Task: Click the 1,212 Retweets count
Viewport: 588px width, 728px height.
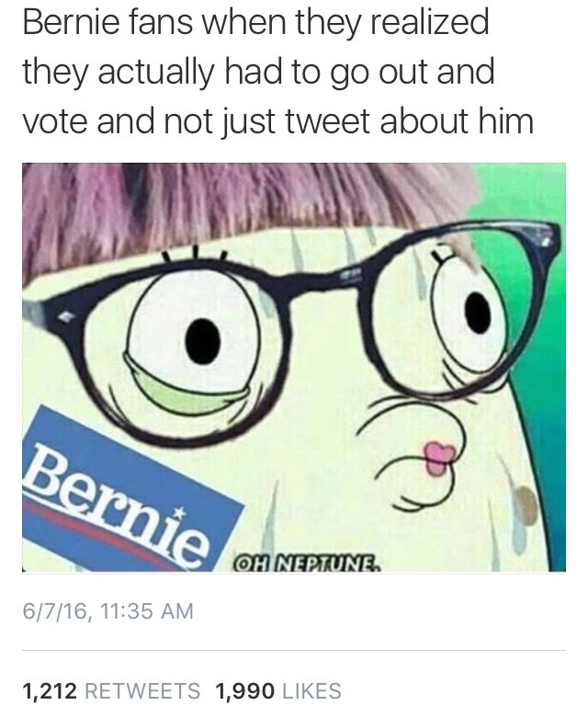Action: [x=111, y=690]
